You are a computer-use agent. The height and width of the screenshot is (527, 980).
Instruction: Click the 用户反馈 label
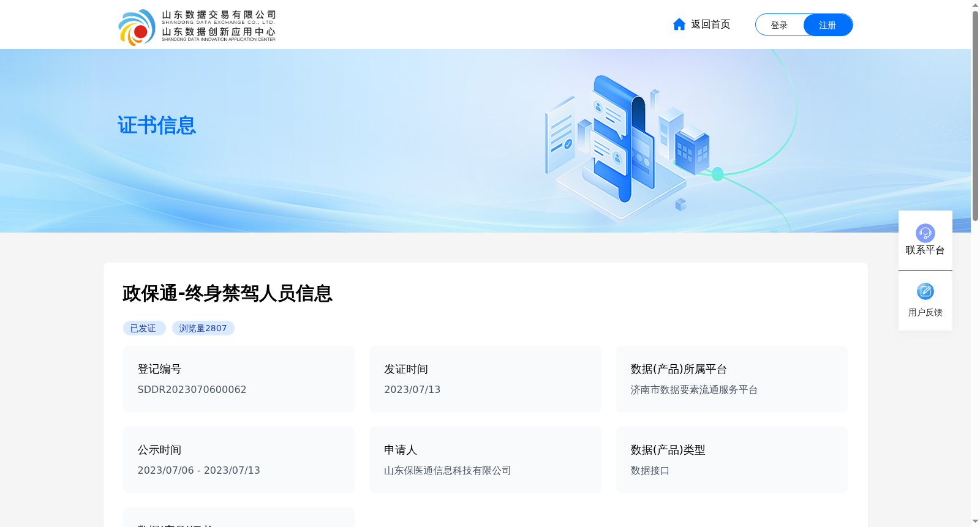[x=925, y=313]
